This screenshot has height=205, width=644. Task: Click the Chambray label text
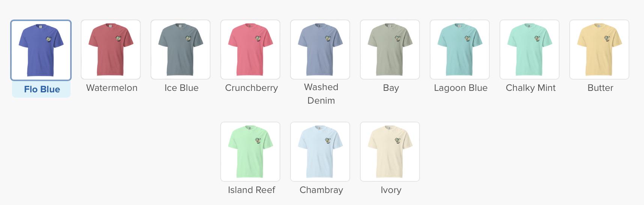click(321, 190)
